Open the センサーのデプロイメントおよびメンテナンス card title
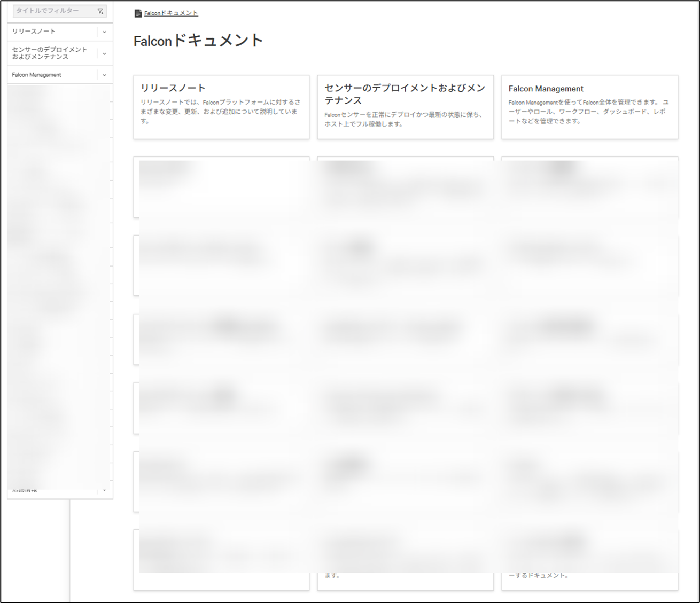Screen dimensions: 700x603 [x=405, y=94]
